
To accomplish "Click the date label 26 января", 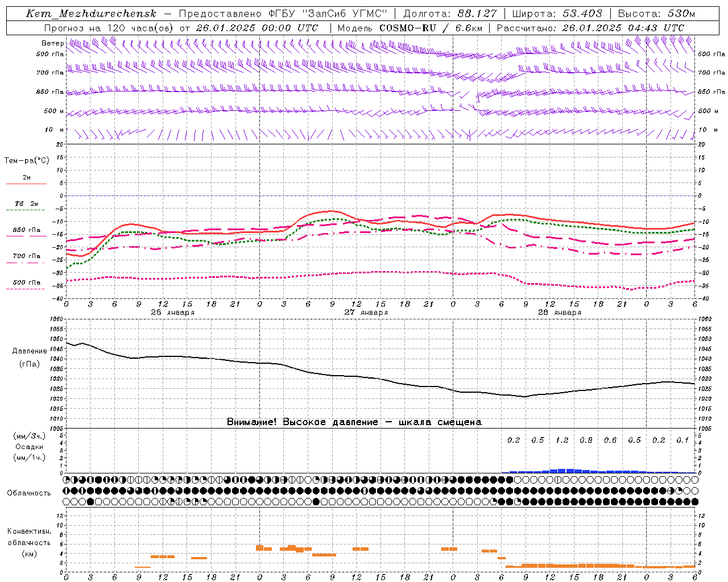I will point(172,313).
